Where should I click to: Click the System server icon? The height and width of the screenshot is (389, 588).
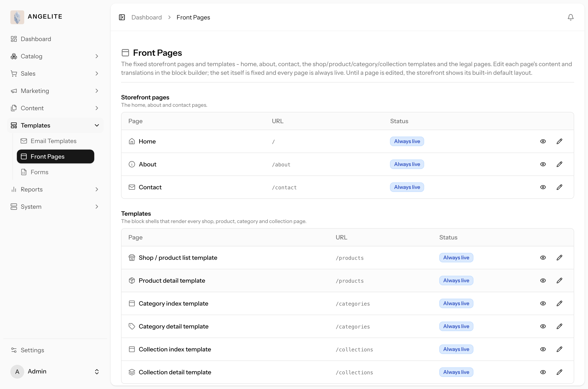pyautogui.click(x=14, y=207)
